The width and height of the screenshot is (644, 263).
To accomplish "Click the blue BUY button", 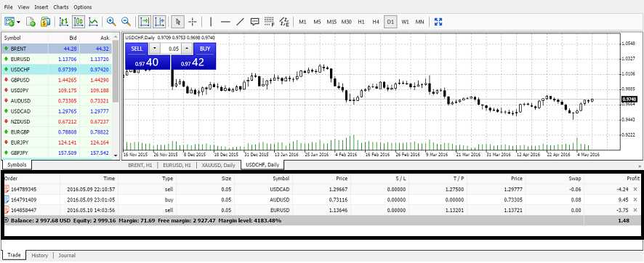I will coord(204,49).
